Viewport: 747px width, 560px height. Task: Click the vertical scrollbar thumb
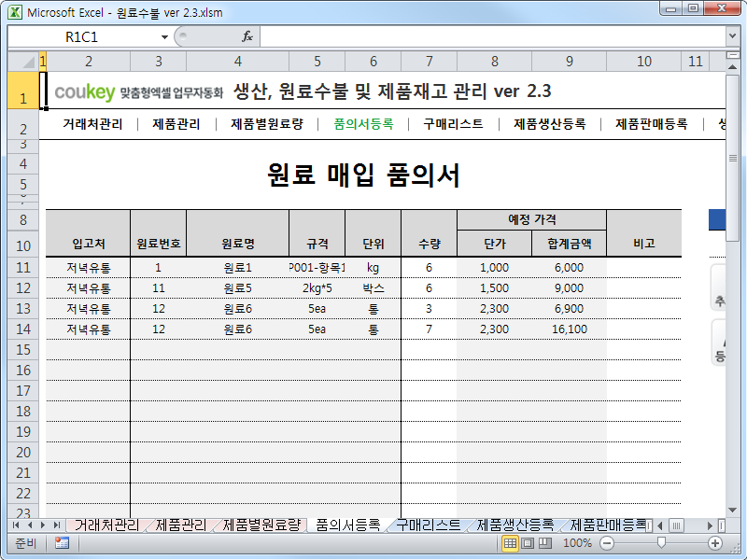coord(732,158)
